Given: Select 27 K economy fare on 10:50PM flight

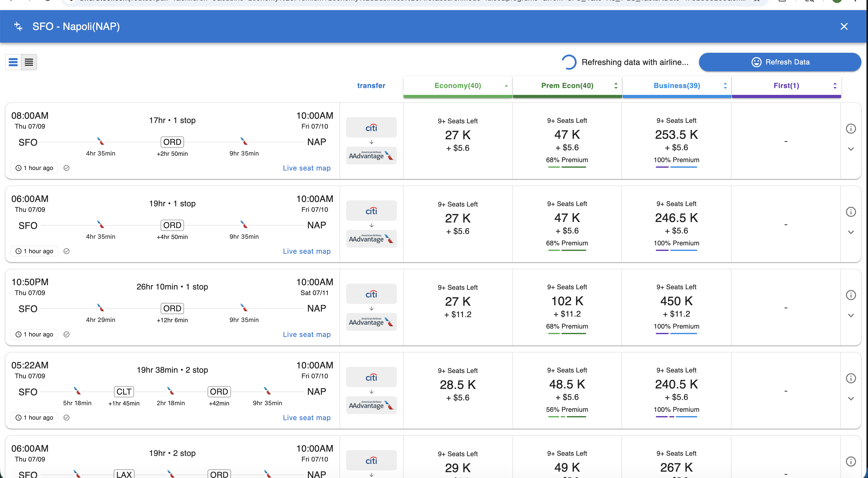Looking at the screenshot, I should (458, 301).
